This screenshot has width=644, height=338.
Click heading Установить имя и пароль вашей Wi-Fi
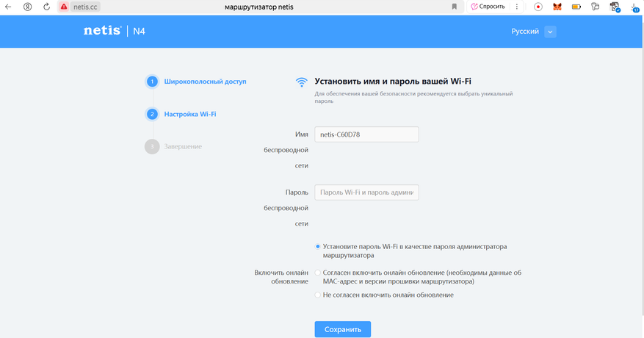[393, 81]
